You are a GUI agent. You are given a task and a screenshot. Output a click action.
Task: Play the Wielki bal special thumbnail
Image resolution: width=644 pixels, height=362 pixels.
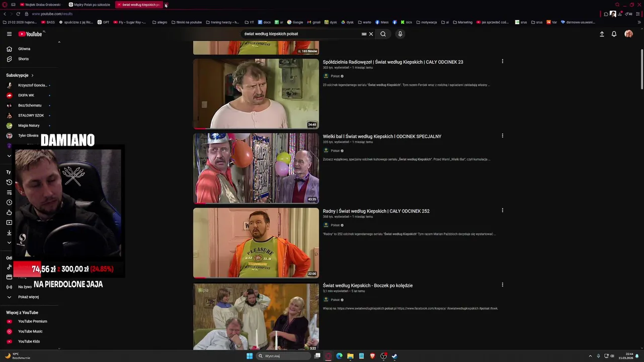pos(256,168)
